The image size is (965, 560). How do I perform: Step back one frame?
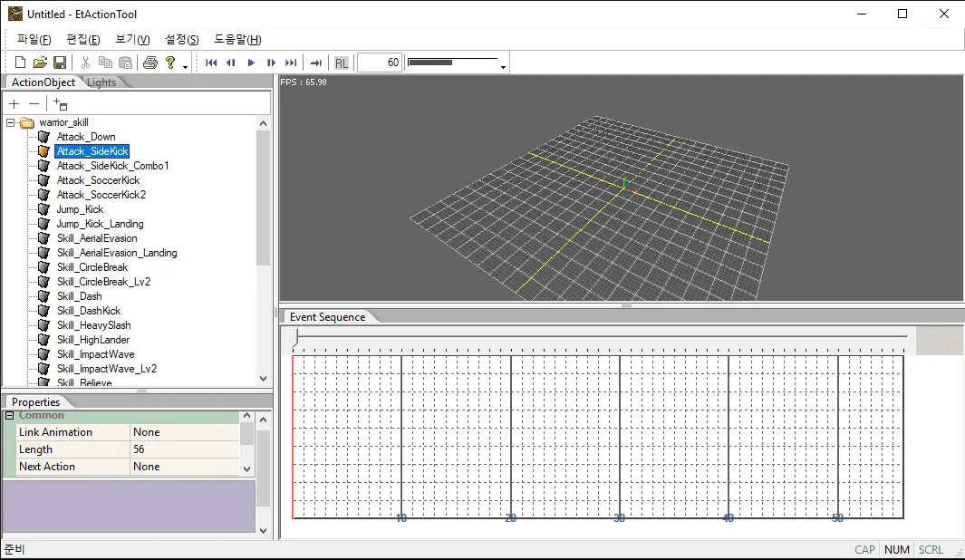[231, 63]
